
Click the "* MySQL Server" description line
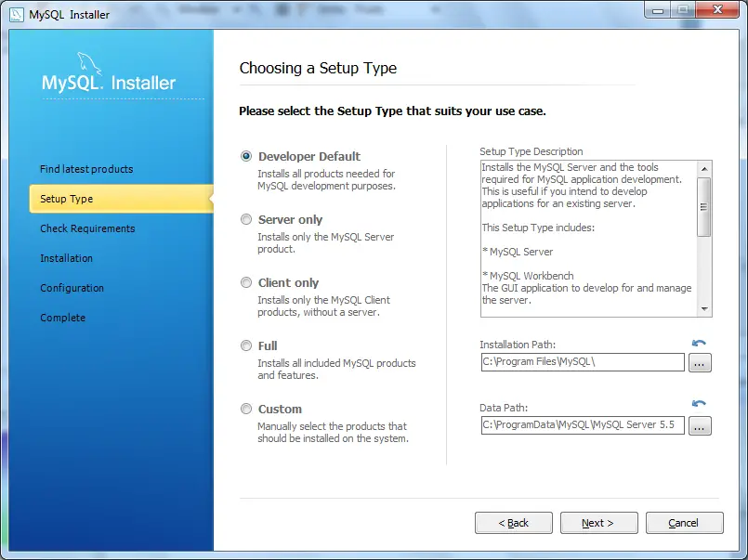click(518, 252)
